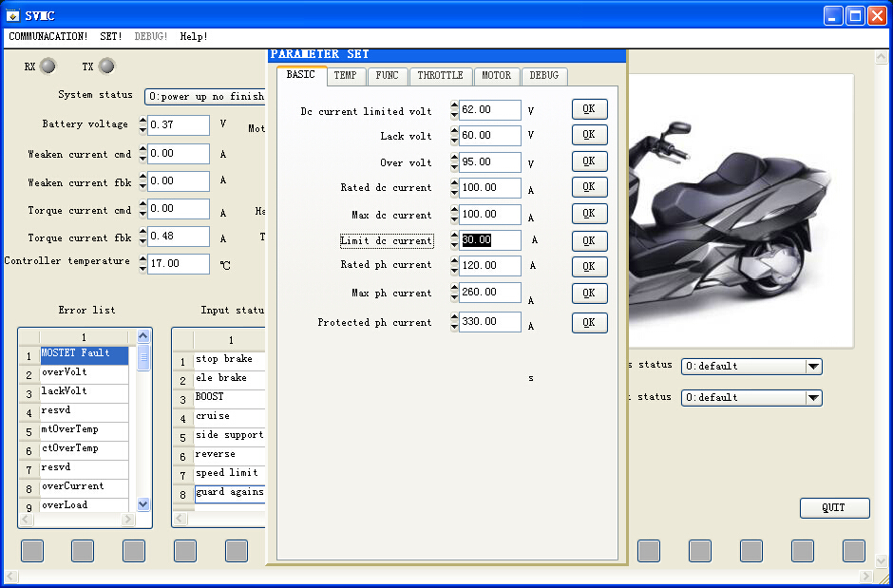Switch to the DEBUG tab
The height and width of the screenshot is (588, 893).
[544, 76]
